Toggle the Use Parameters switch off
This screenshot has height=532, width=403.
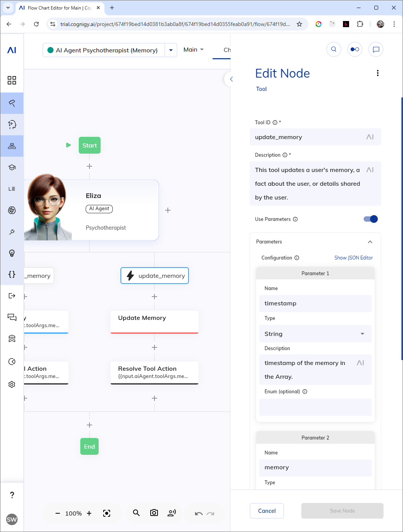370,219
